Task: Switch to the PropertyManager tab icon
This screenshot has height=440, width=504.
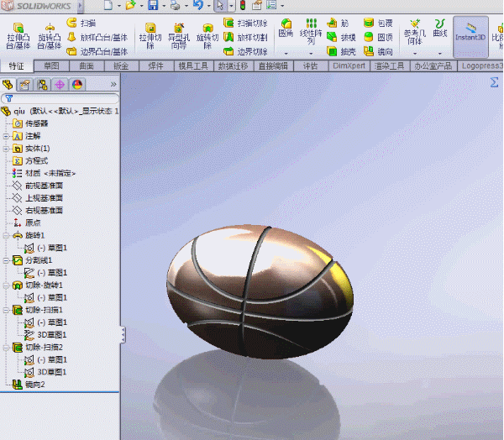Action: pyautogui.click(x=25, y=85)
